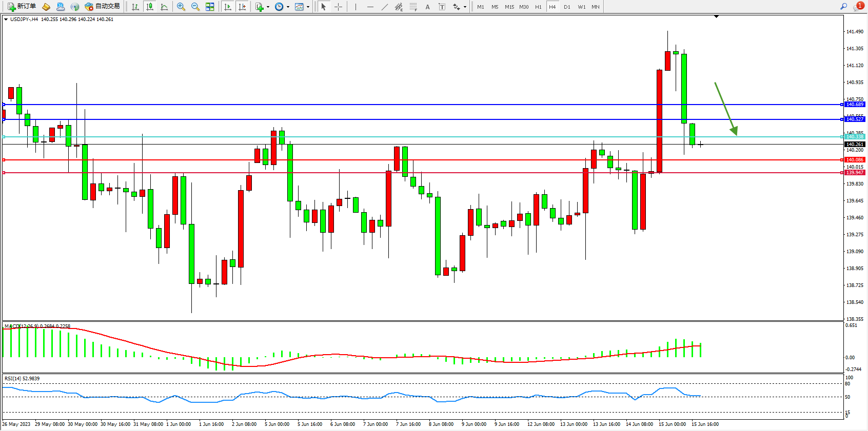This screenshot has height=431, width=868.
Task: Zoom in on the chart
Action: pos(181,7)
